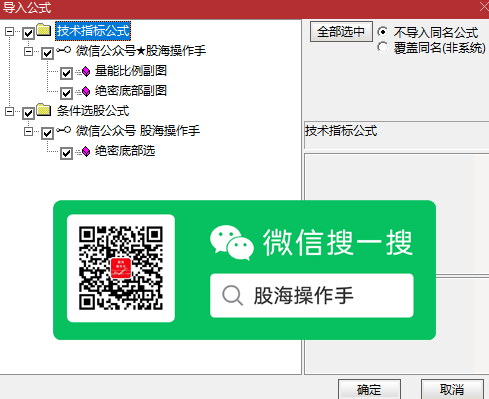Collapse the 微信公众号★股海操作手 tree node
489x399 pixels.
(28, 52)
